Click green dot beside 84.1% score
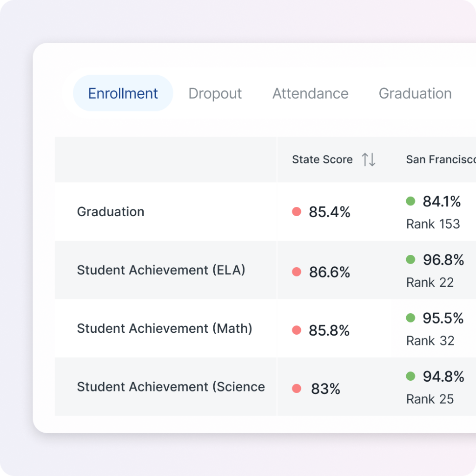Screen dimensions: 476x476 [x=410, y=201]
